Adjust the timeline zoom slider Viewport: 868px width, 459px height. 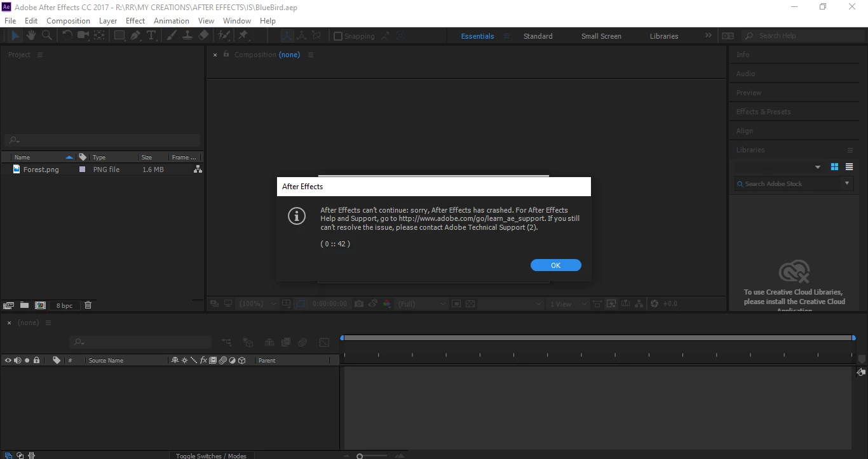tap(360, 456)
